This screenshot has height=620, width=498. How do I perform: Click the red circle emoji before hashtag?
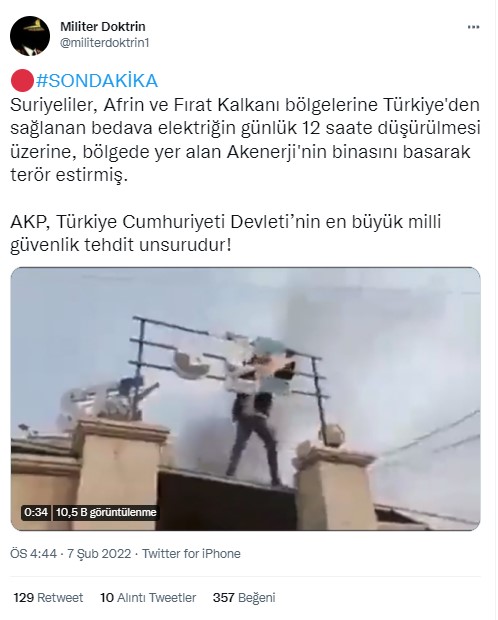coord(22,81)
